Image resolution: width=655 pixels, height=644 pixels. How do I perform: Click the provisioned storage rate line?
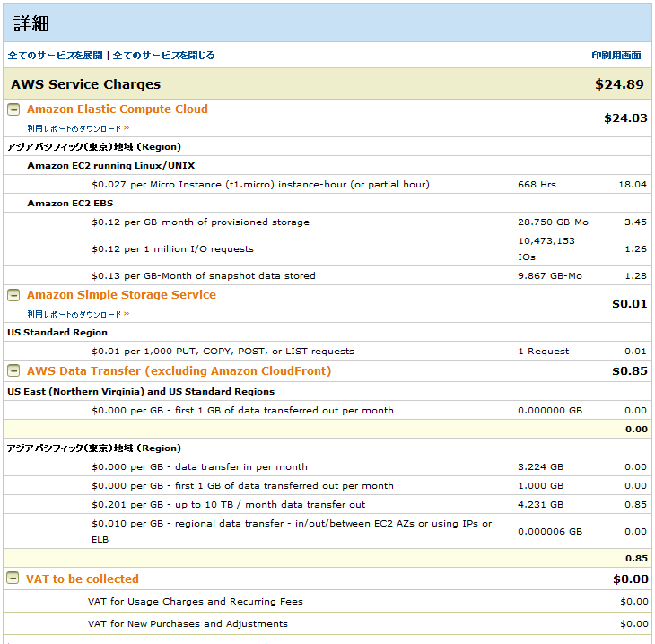200,222
